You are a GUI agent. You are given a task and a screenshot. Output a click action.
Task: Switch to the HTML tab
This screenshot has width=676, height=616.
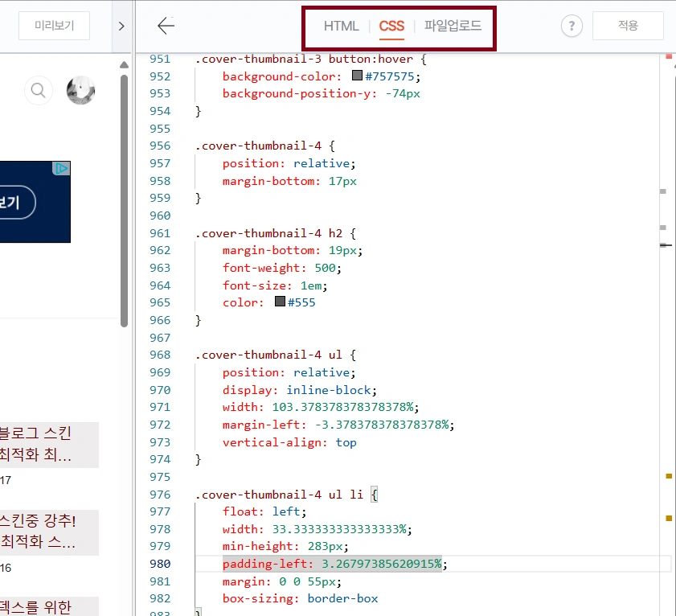click(341, 26)
